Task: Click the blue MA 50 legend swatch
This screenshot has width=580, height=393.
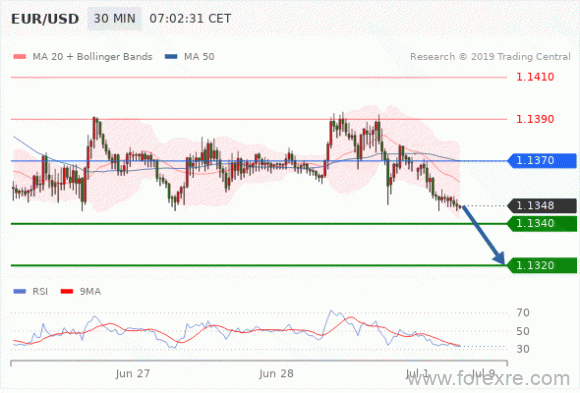Action: [171, 57]
